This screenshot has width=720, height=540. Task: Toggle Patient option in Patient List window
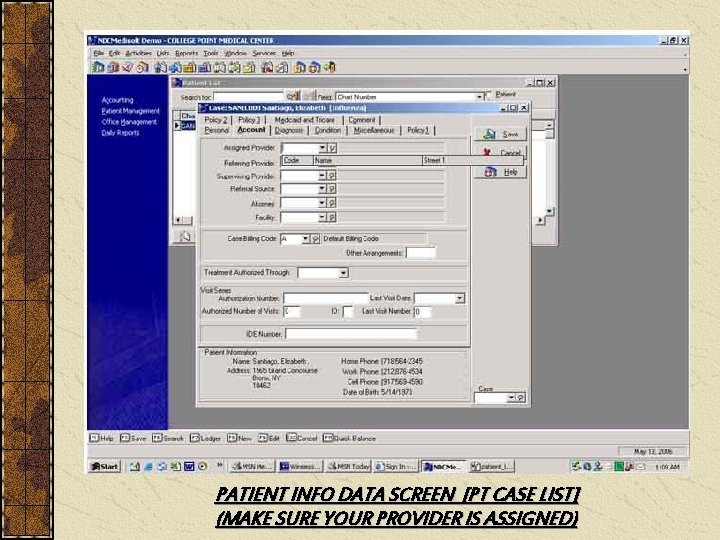[489, 95]
